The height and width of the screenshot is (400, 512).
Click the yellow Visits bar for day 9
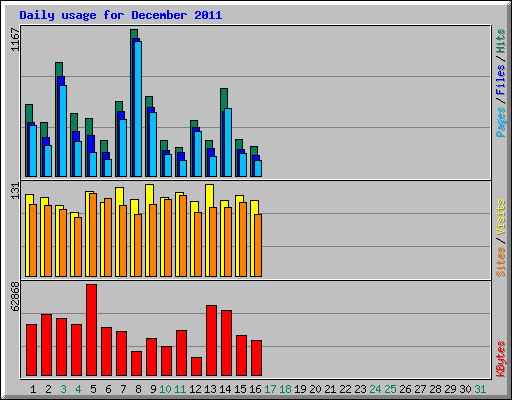149,194
